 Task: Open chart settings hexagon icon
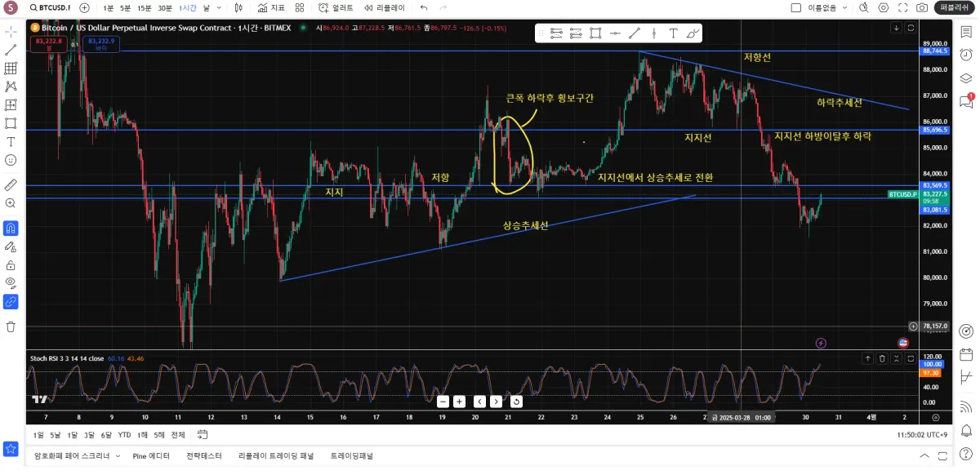point(884,7)
